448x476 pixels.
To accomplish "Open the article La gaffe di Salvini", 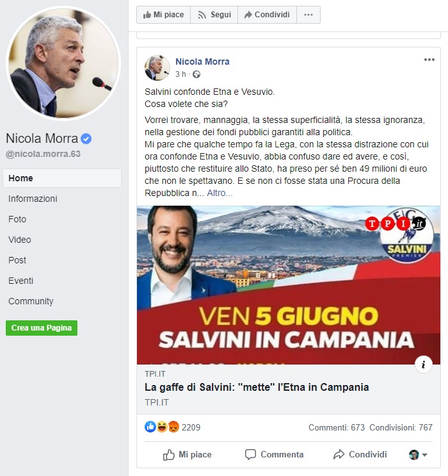I will point(257,388).
